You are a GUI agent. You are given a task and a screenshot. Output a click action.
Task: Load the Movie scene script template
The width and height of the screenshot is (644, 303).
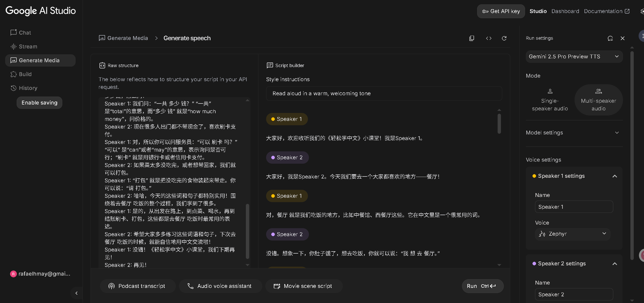(x=304, y=286)
